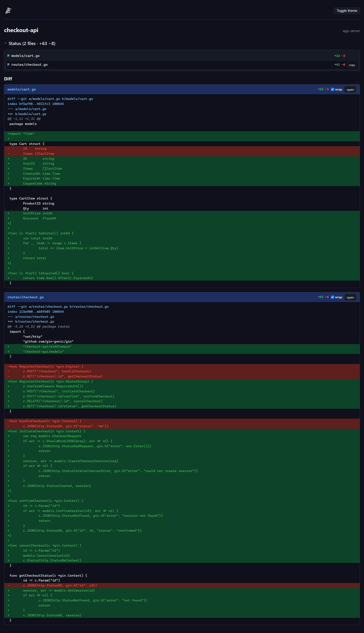Copy the routes/checkout.go file path
This screenshot has height=633, width=364.
click(352, 65)
